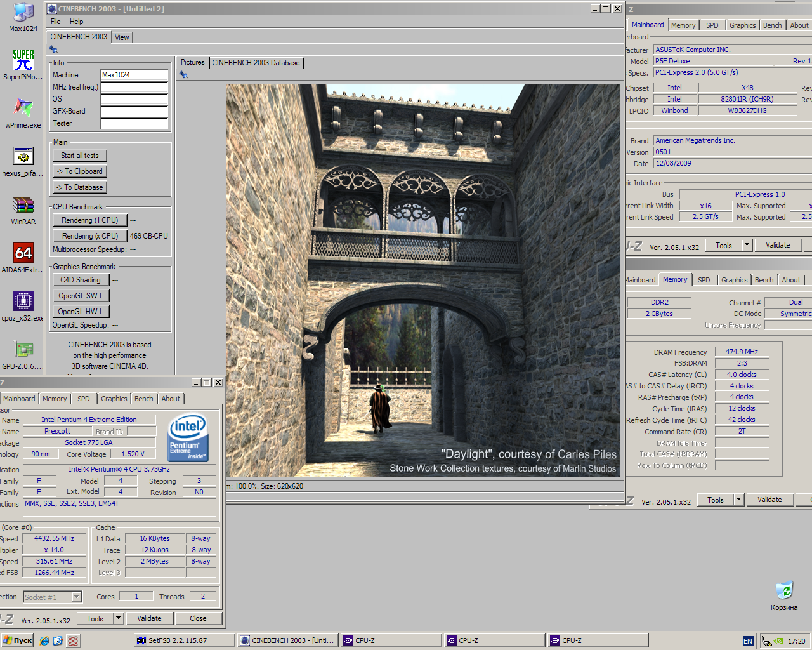The height and width of the screenshot is (650, 812).
Task: Open the File menu in CINEBENCH
Action: click(x=56, y=22)
